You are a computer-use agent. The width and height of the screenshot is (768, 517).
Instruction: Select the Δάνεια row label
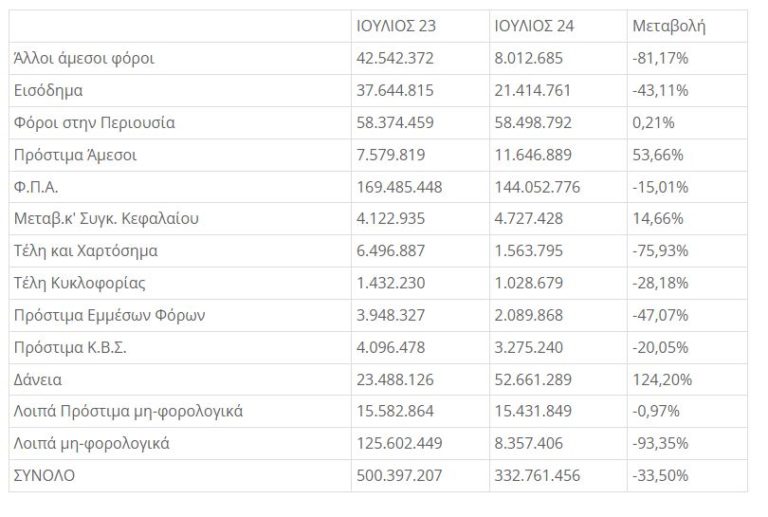[x=40, y=379]
